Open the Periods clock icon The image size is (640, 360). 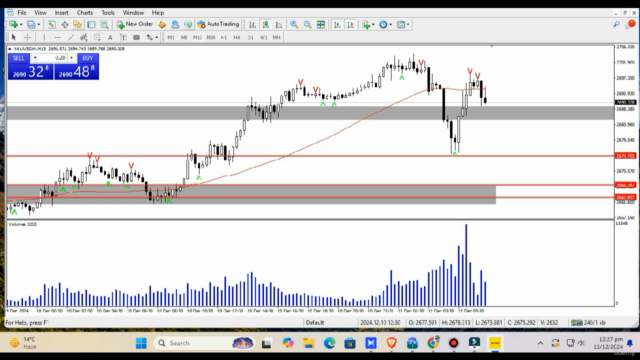point(383,24)
